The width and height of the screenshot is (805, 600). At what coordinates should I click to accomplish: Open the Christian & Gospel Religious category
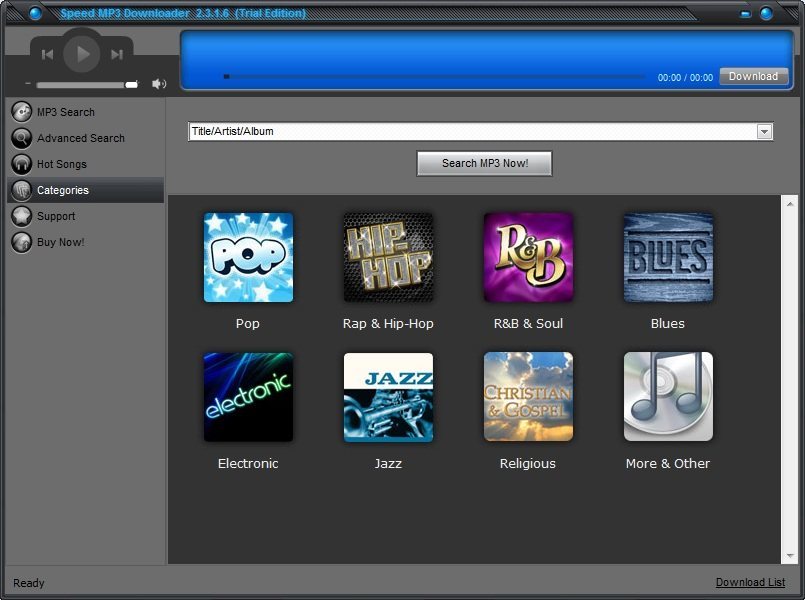tap(527, 396)
